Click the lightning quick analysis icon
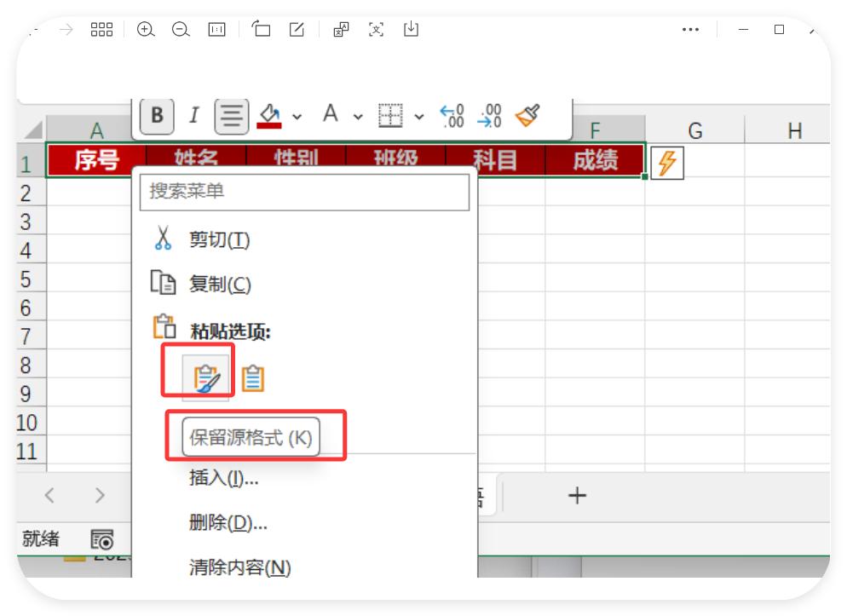 click(x=667, y=163)
